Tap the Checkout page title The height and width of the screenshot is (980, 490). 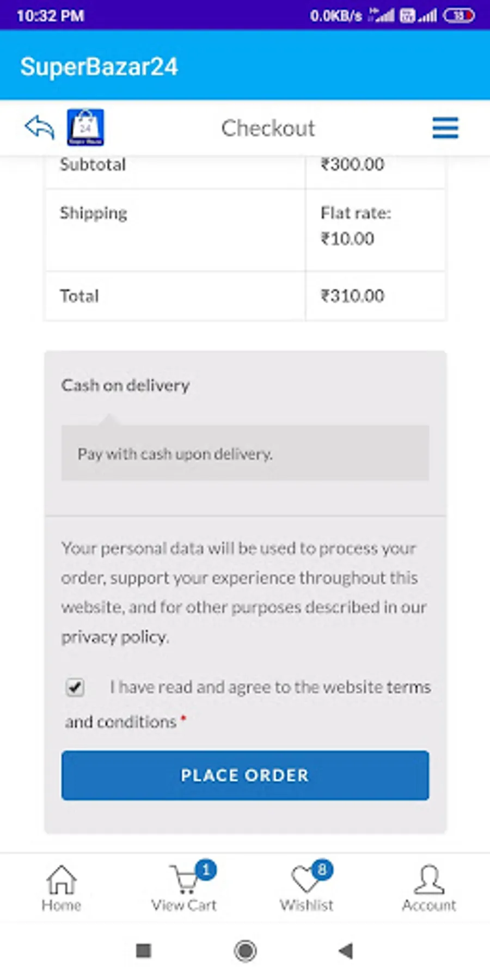(268, 128)
